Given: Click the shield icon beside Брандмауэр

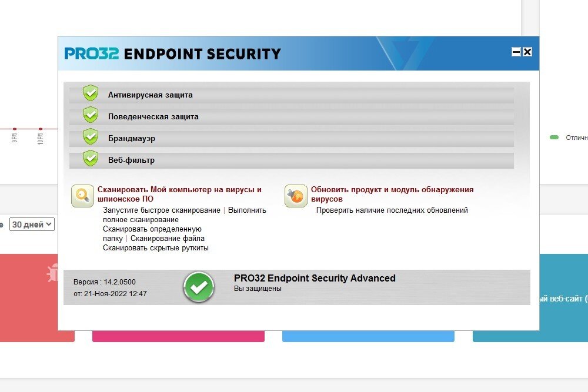Looking at the screenshot, I should click(91, 136).
